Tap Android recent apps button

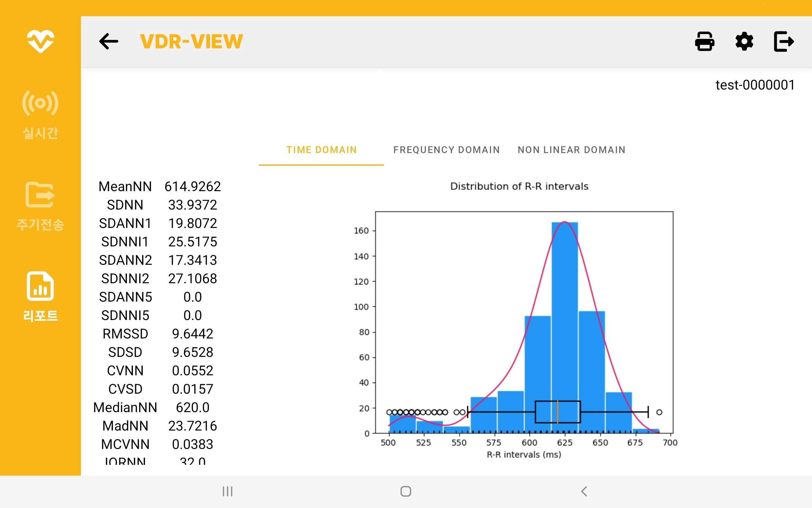pos(227,491)
